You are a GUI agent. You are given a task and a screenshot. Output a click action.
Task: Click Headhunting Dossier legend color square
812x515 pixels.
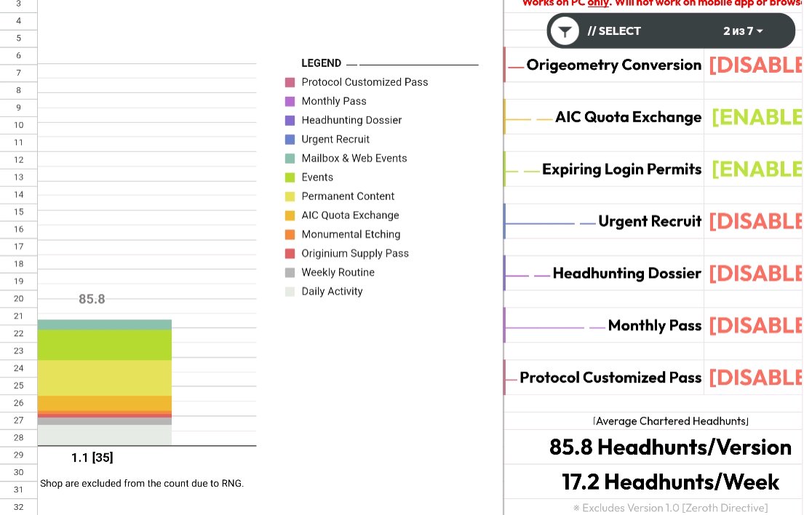(x=290, y=121)
